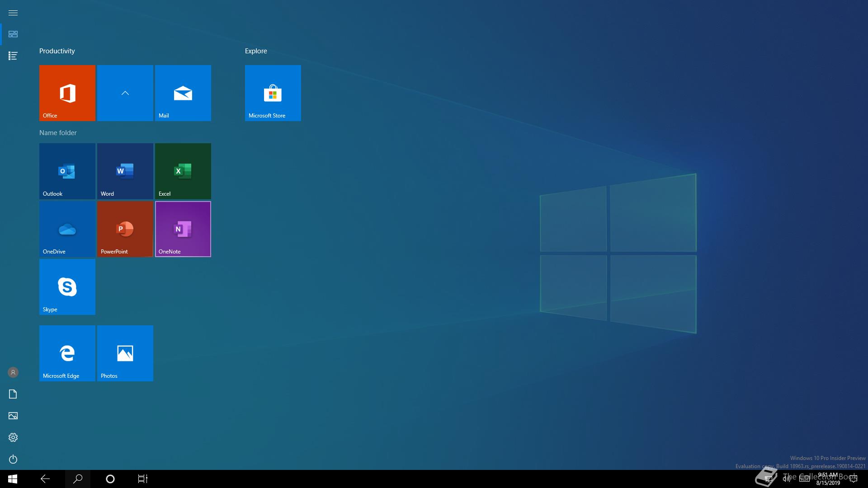The height and width of the screenshot is (488, 868).
Task: Open the Photos tile
Action: tap(125, 353)
